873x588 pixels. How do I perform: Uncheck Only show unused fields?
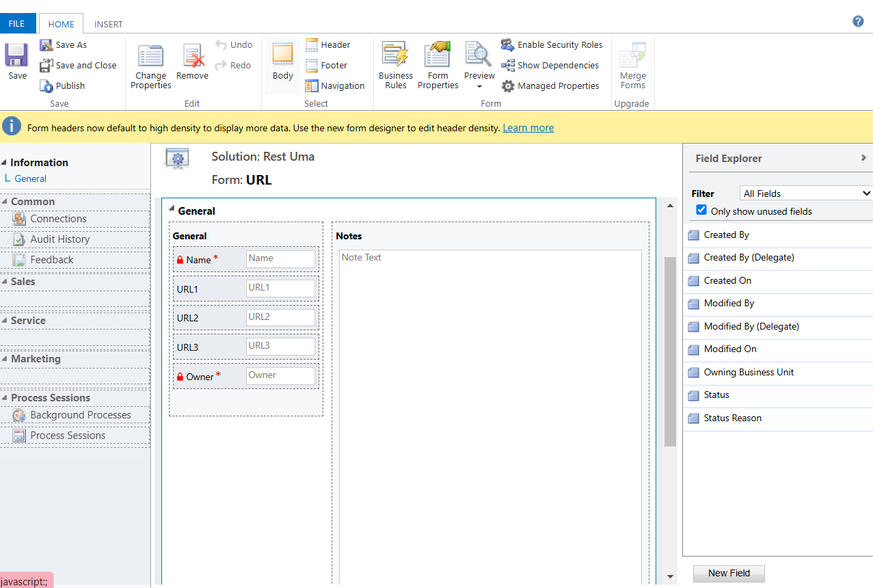pos(701,211)
